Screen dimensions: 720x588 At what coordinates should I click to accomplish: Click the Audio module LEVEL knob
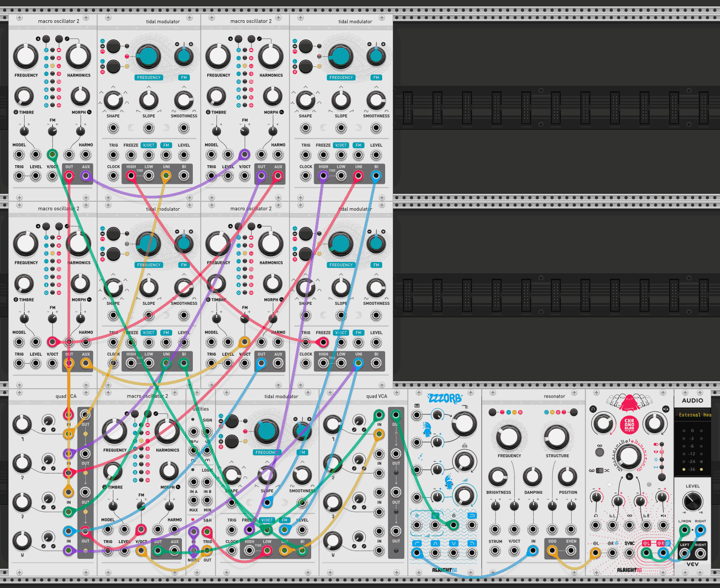pos(692,502)
